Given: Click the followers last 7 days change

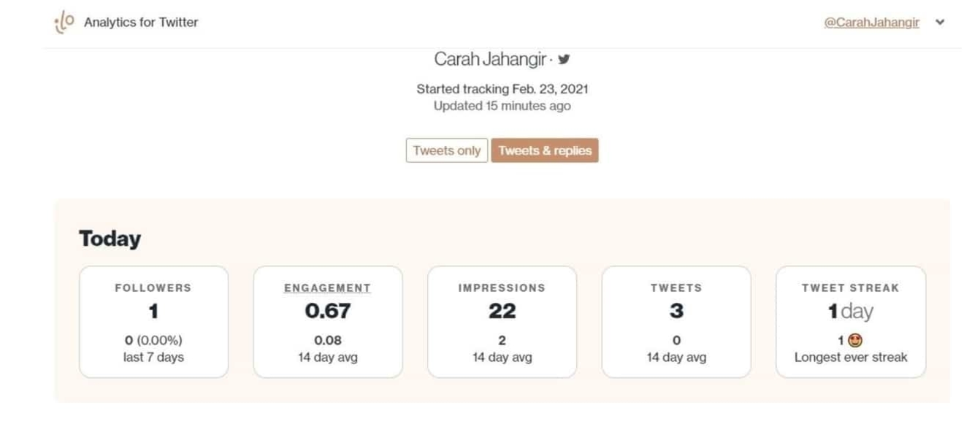Looking at the screenshot, I should coord(153,341).
